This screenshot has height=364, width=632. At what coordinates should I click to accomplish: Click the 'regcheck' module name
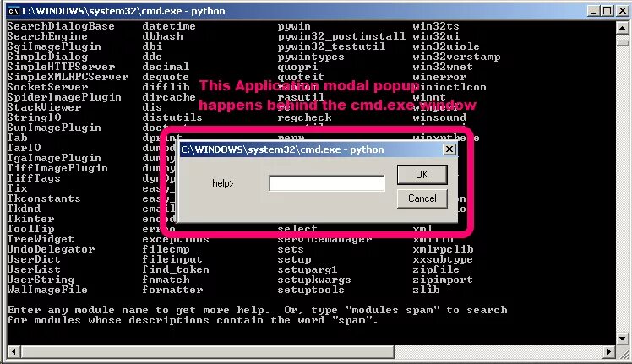(304, 117)
